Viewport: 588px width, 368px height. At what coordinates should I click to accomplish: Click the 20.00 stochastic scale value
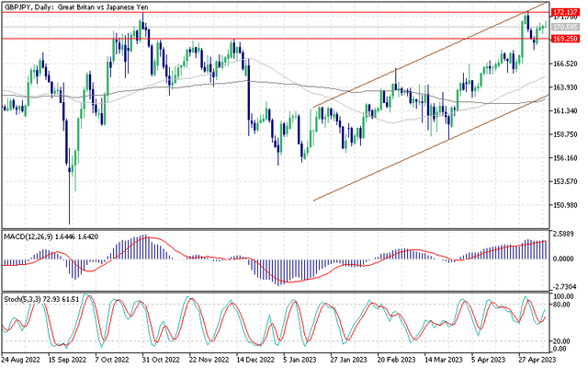(x=563, y=339)
